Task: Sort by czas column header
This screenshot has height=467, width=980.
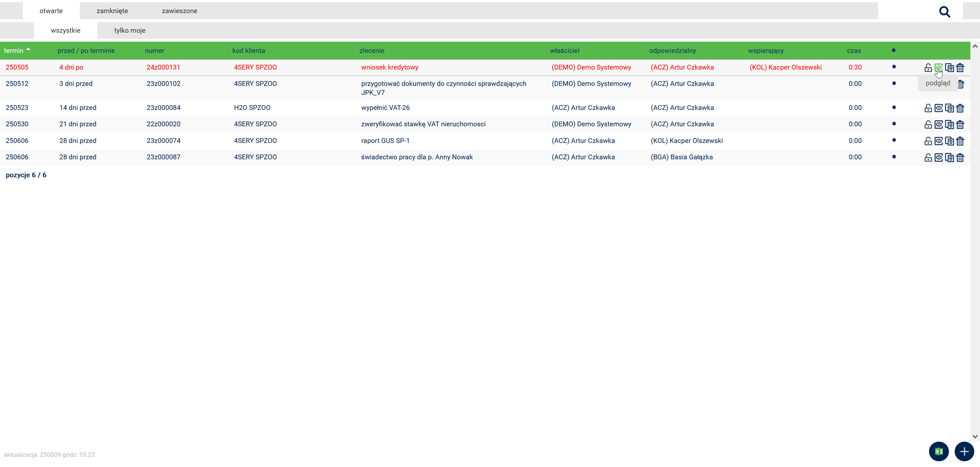Action: (854, 51)
